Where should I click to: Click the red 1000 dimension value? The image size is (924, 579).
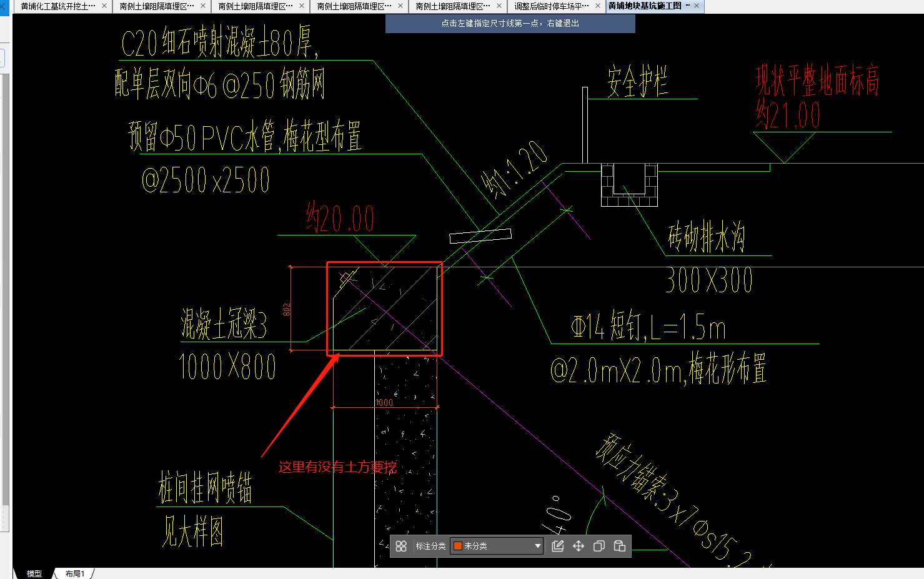[384, 402]
